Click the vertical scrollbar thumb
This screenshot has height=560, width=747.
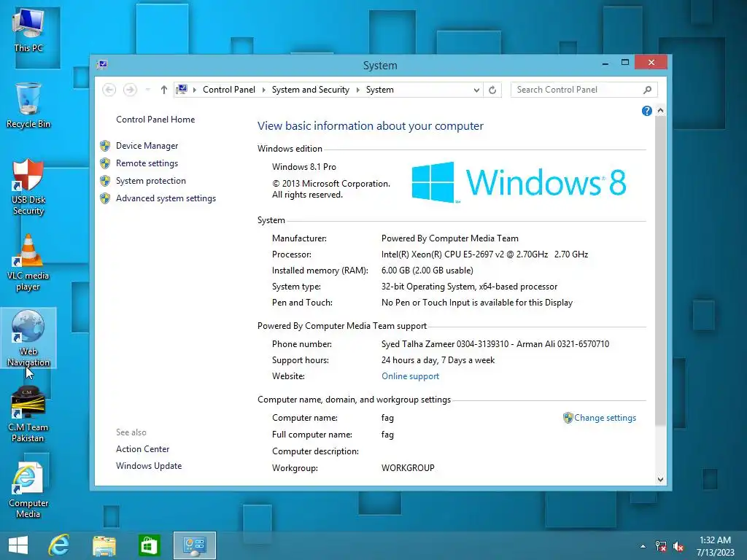point(660,271)
